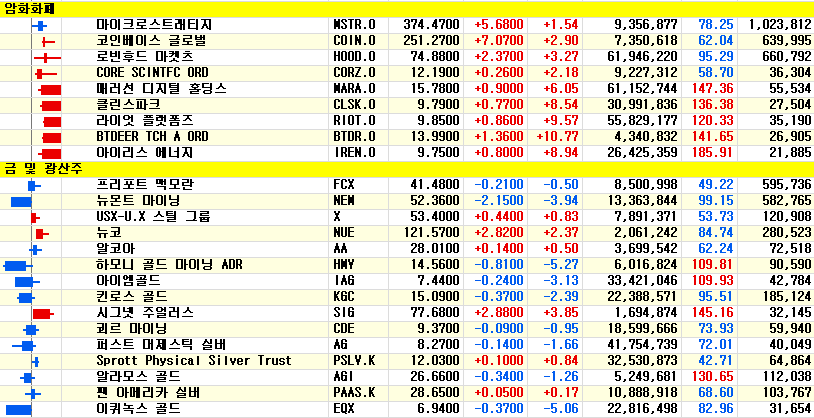Select the 이퀴녹스 골드 stock name
The height and width of the screenshot is (418, 814).
pos(139,409)
